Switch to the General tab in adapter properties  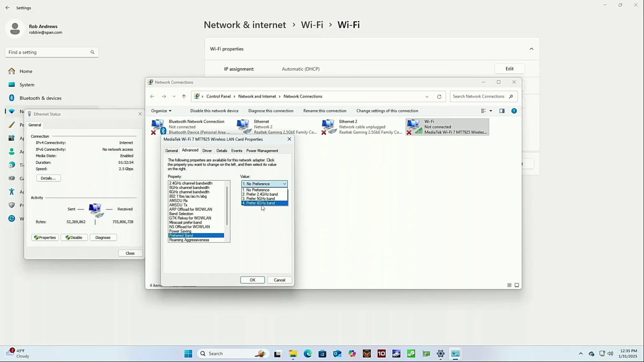click(x=171, y=151)
